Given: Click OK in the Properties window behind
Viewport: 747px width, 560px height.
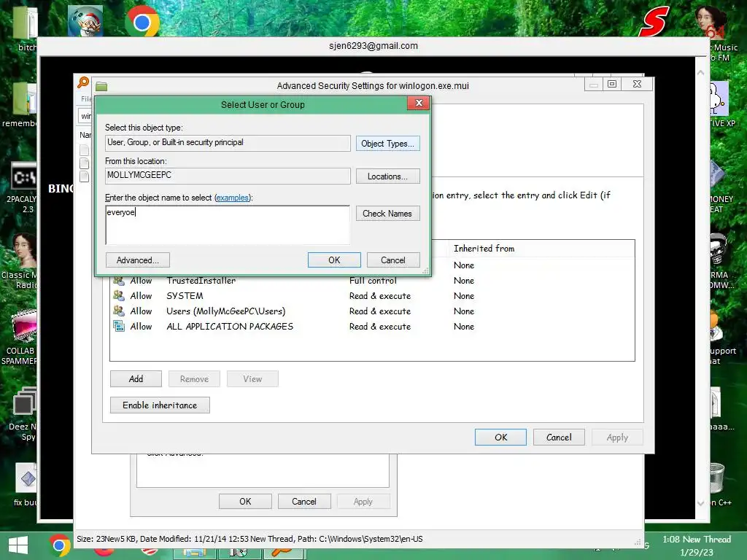Looking at the screenshot, I should 245,502.
